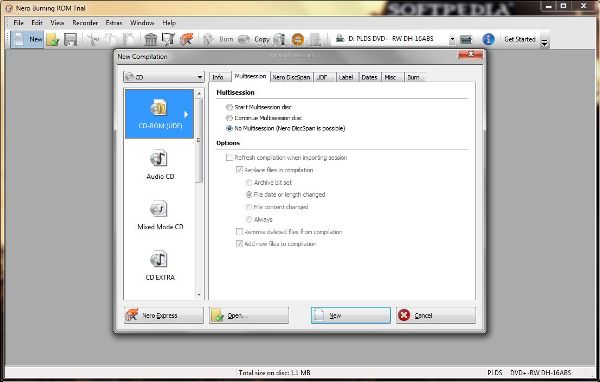Click the building-shaped toolbar icon
Viewport: 600px width, 382px height.
[151, 39]
